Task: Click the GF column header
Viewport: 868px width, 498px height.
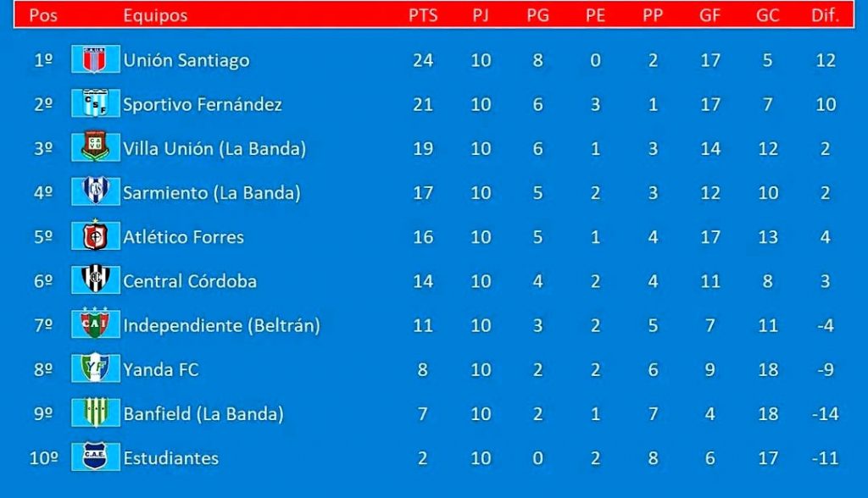Action: (709, 15)
